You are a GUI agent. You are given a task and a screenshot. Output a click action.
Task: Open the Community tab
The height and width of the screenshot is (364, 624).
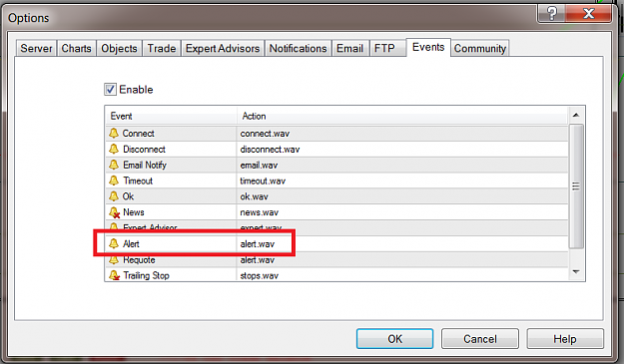pyautogui.click(x=480, y=49)
